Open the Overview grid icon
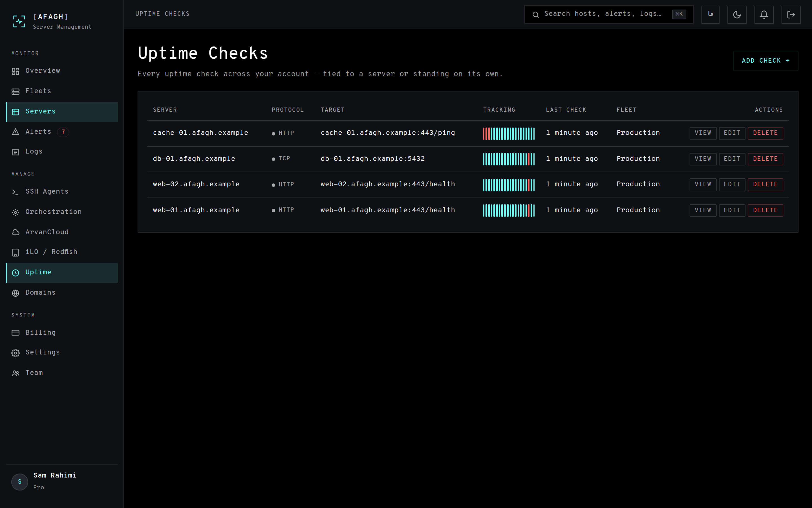The height and width of the screenshot is (508, 812). [x=16, y=71]
